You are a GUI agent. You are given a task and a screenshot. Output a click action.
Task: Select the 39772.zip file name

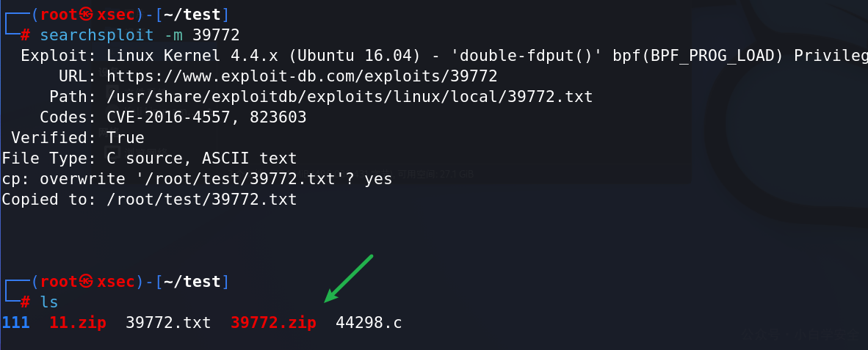(273, 323)
